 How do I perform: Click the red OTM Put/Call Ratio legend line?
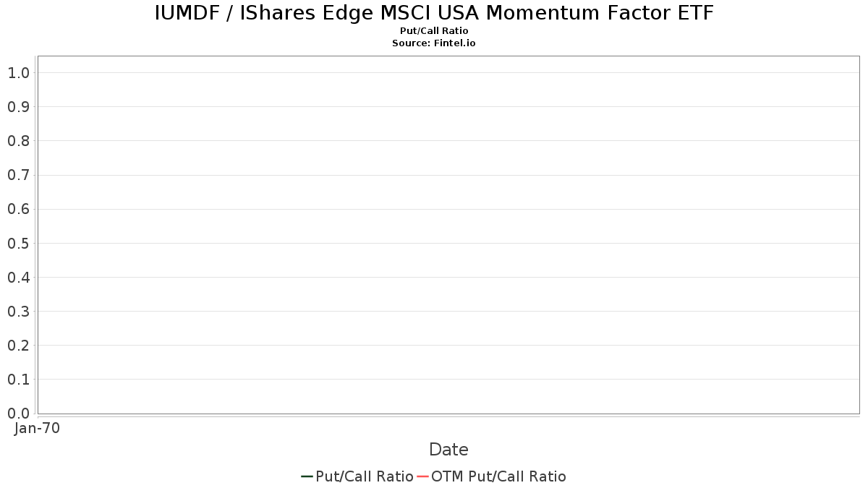tap(423, 476)
